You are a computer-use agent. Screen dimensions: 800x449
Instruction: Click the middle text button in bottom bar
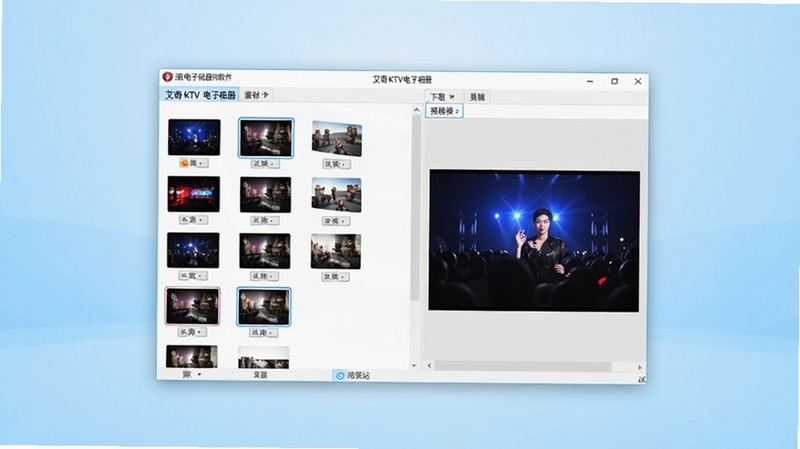click(x=260, y=375)
